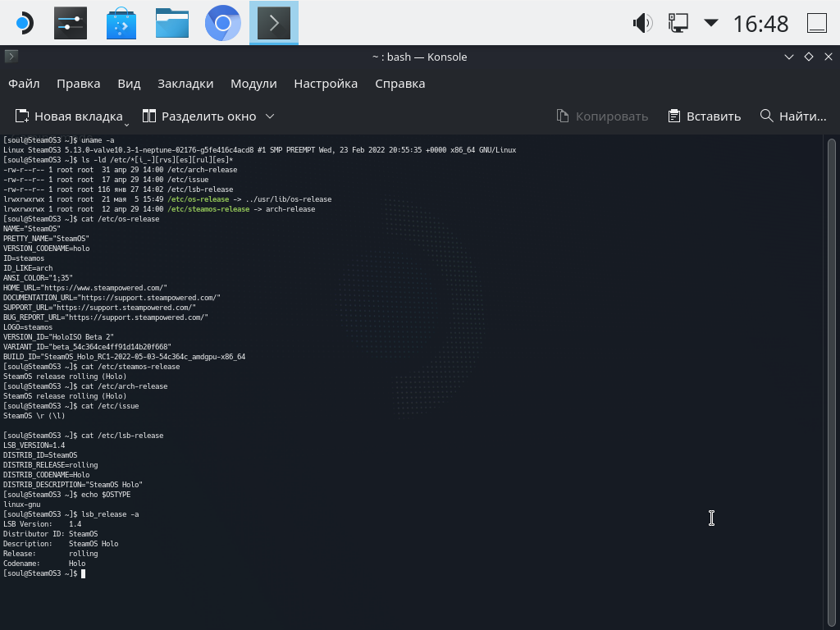840x630 pixels.
Task: Click the HOME_URL steampowered.com line
Action: pos(85,288)
